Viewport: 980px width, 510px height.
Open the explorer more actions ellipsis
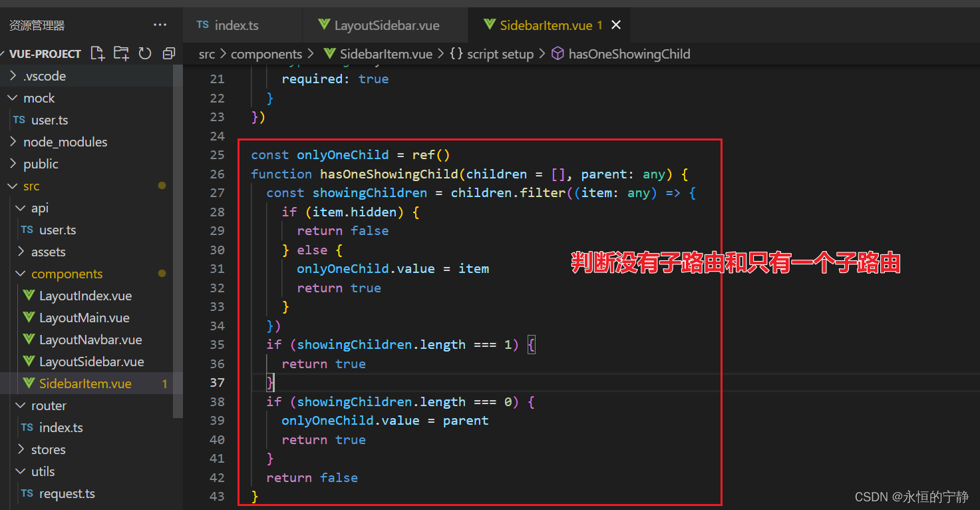[160, 25]
